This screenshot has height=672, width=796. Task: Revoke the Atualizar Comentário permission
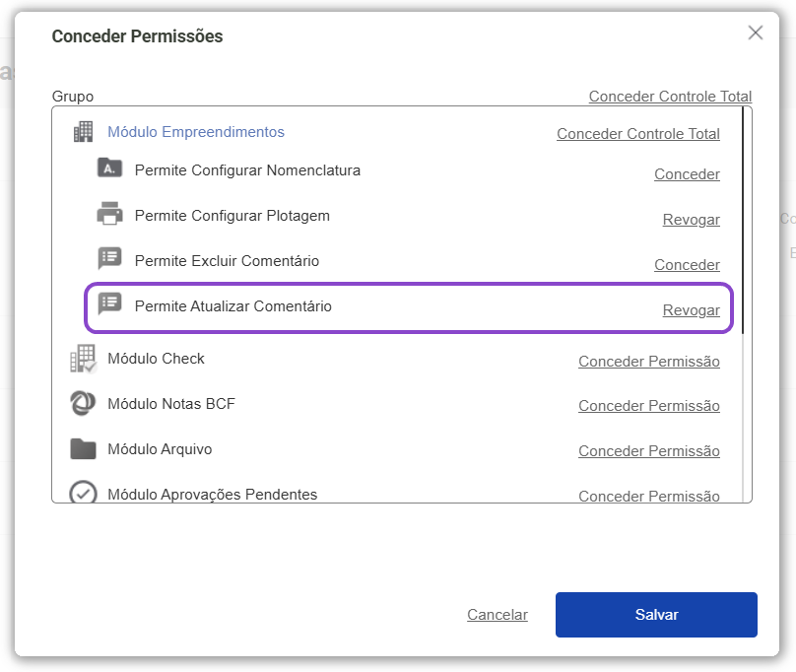click(691, 310)
